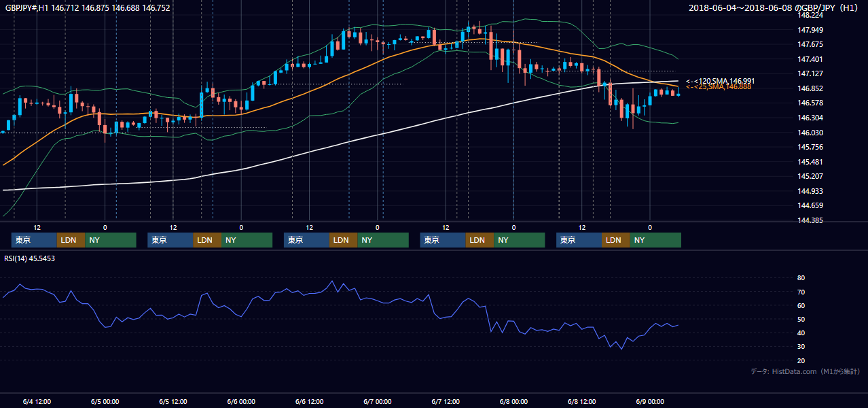Select the 6/6 00:00 time axis label

pos(241,402)
